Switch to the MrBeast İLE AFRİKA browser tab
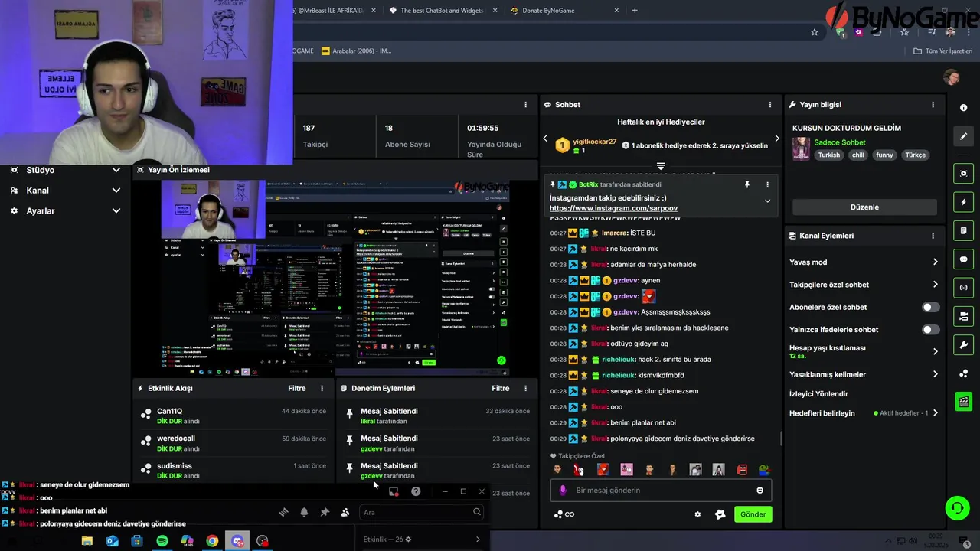 [333, 11]
